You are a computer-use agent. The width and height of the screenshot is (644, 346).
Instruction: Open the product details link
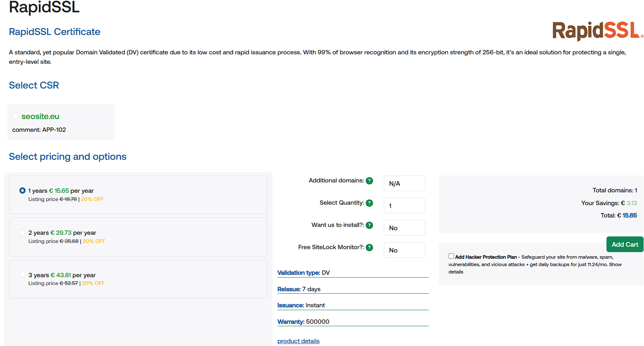click(298, 341)
